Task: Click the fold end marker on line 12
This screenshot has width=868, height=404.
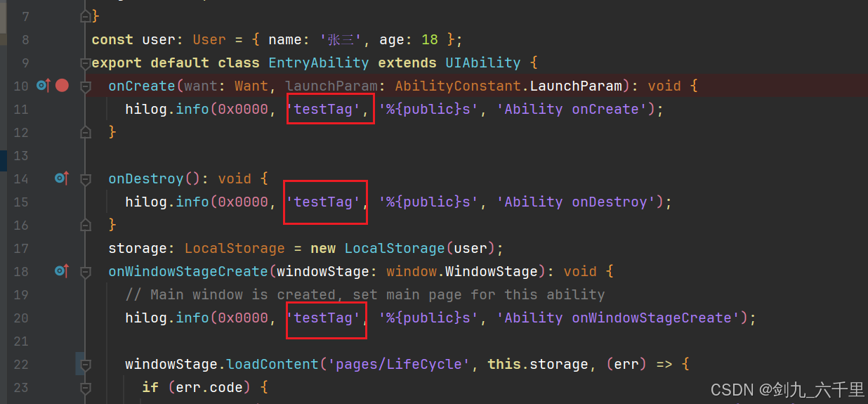Action: (86, 132)
